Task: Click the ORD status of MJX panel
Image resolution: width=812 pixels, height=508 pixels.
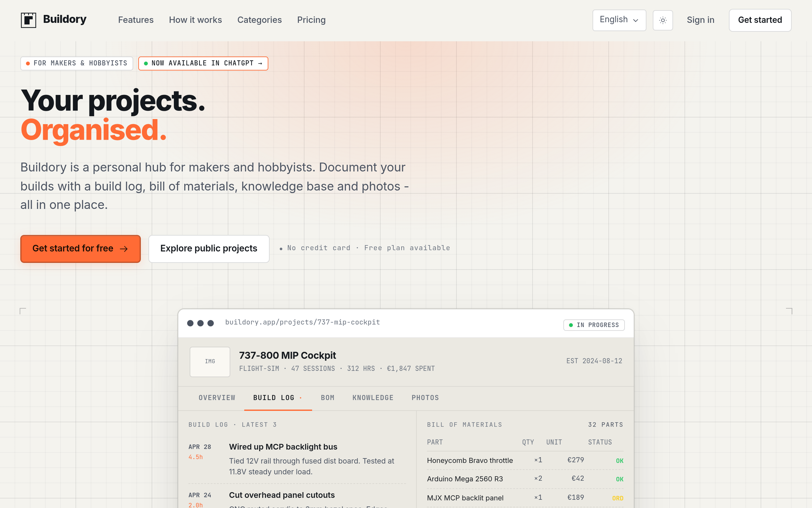Action: pos(617,498)
